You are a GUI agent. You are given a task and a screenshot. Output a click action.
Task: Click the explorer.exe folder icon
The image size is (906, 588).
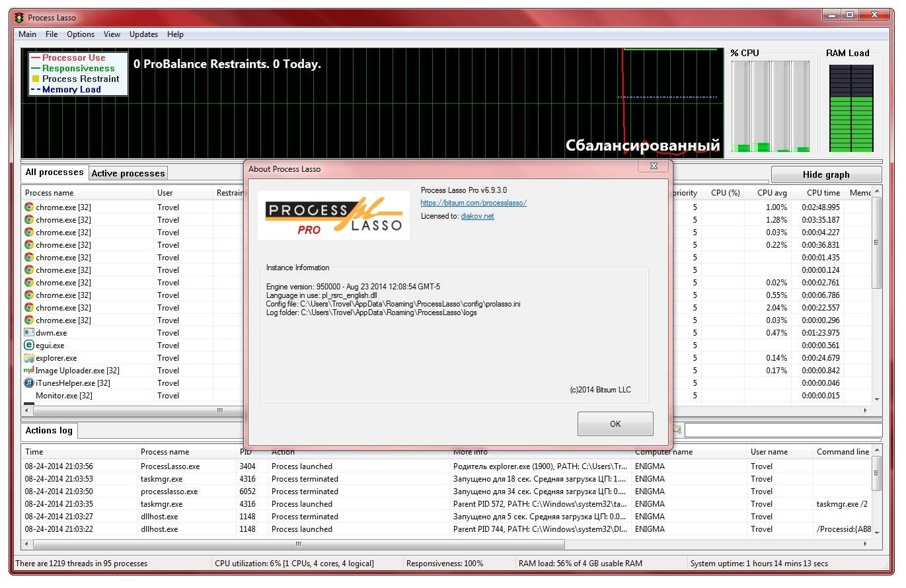[29, 358]
